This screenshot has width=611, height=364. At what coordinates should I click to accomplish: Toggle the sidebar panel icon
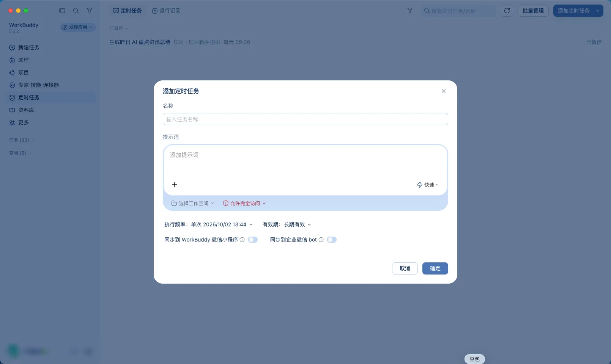[62, 11]
